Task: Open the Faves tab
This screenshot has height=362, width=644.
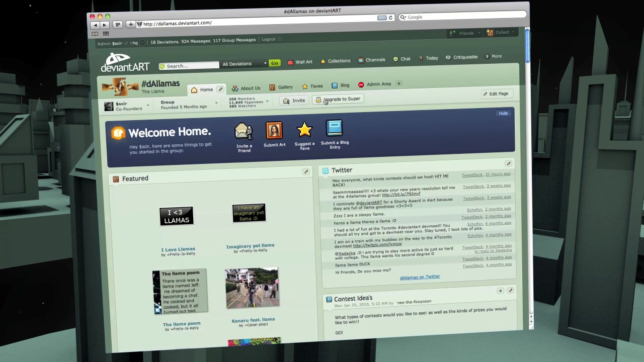Action: (x=312, y=86)
